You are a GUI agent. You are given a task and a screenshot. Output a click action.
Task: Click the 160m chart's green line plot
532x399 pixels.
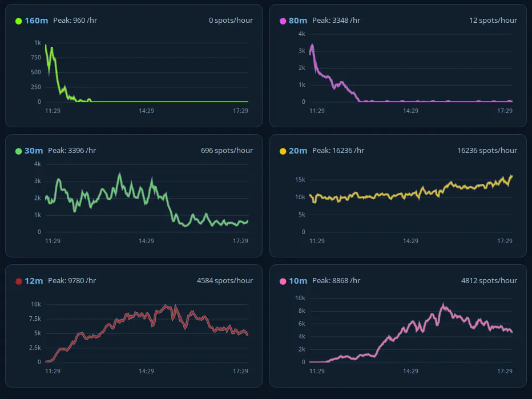147,72
